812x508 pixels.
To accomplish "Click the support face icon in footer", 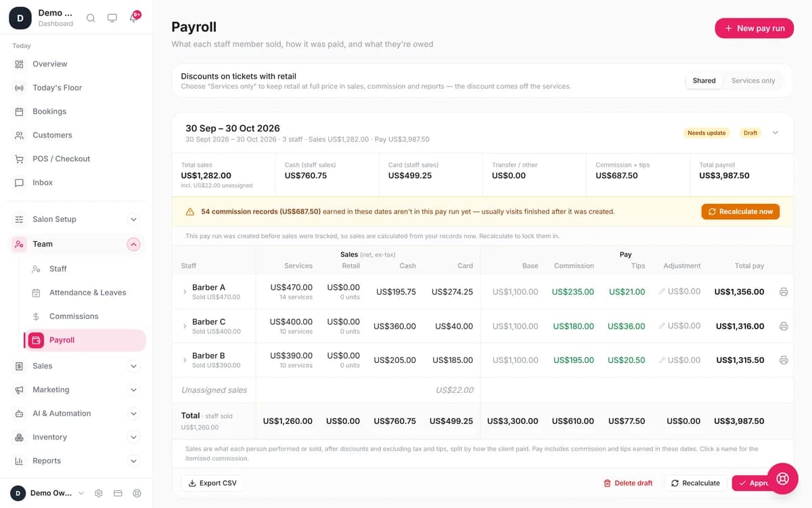I will coord(137,493).
